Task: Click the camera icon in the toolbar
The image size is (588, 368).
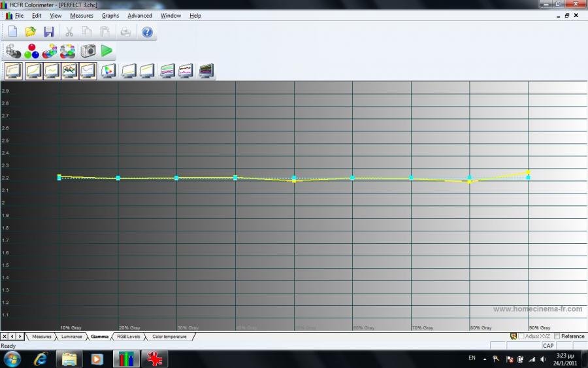Action: point(88,51)
